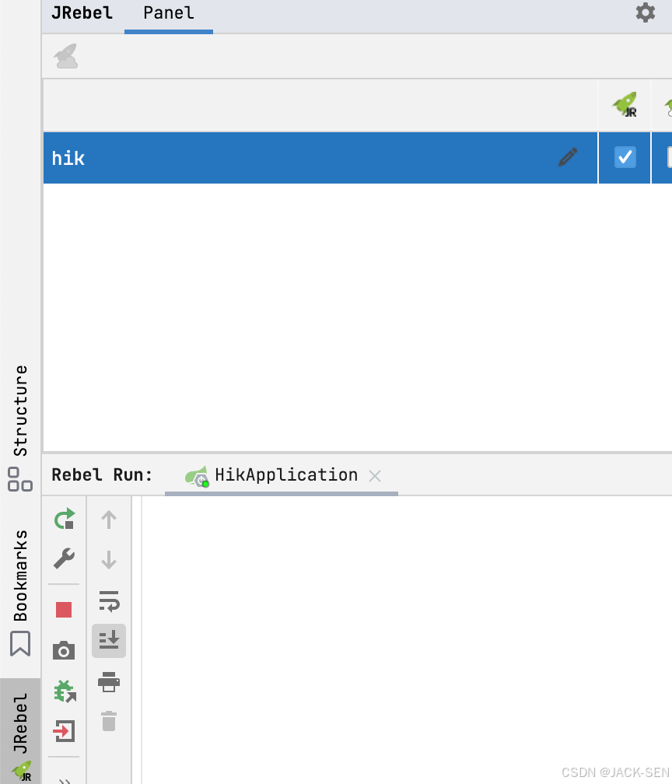Image resolution: width=672 pixels, height=784 pixels.
Task: Take thread dump with camera icon
Action: (x=64, y=650)
